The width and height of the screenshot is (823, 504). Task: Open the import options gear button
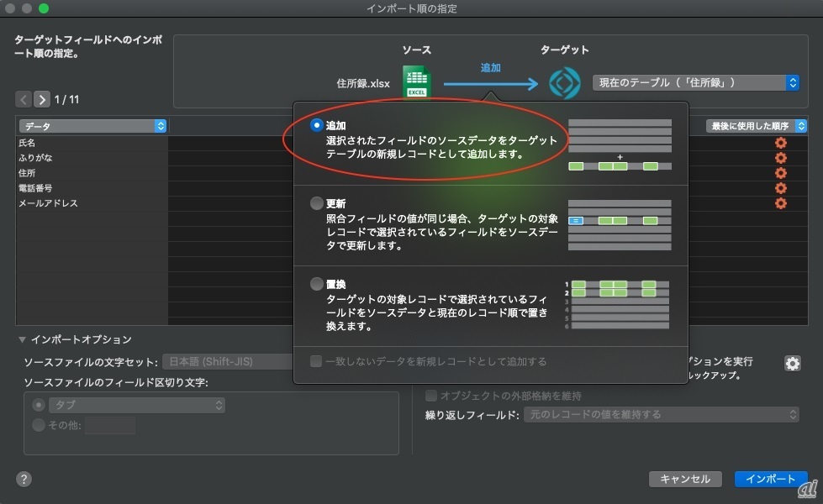[x=792, y=363]
